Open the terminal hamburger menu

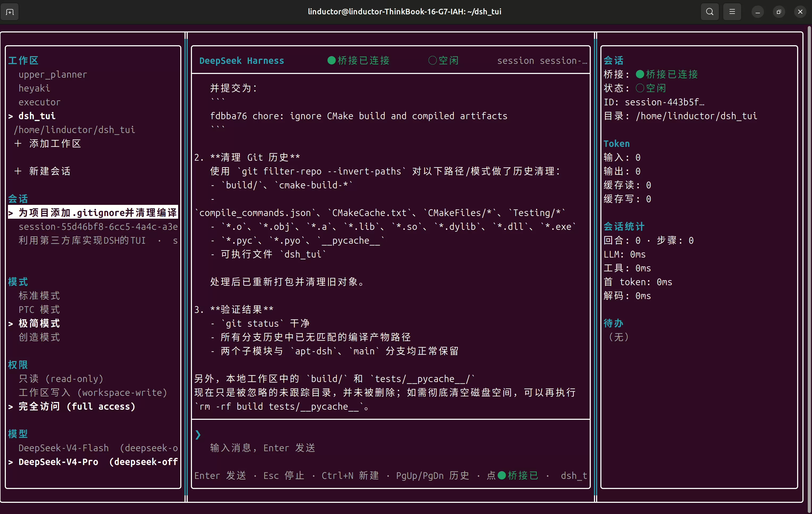click(x=732, y=12)
